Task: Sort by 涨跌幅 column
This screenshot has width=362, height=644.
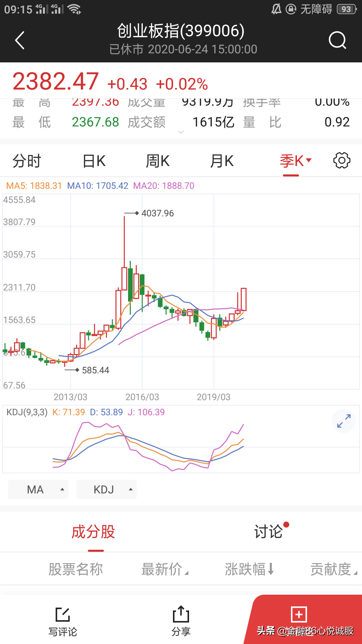Action: (250, 569)
